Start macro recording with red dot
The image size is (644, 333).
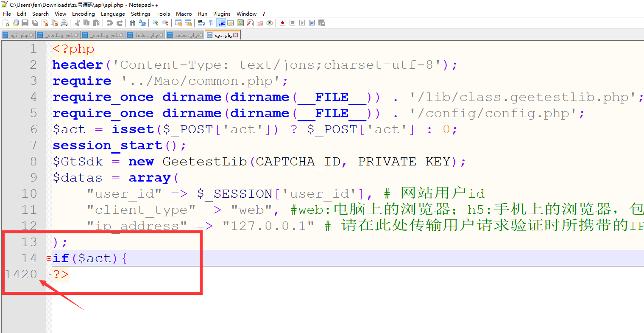282,23
